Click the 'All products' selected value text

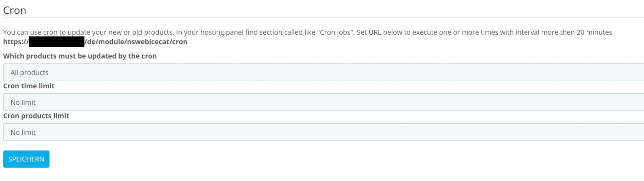pos(30,73)
